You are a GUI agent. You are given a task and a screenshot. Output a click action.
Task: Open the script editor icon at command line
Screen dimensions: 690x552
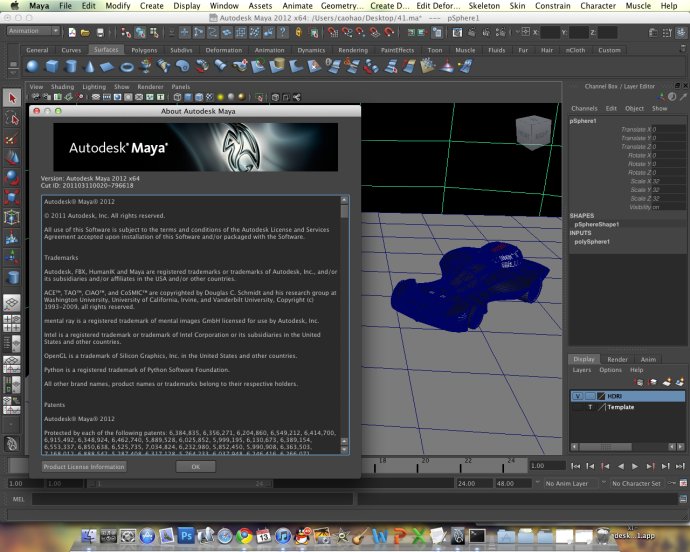pyautogui.click(x=683, y=499)
